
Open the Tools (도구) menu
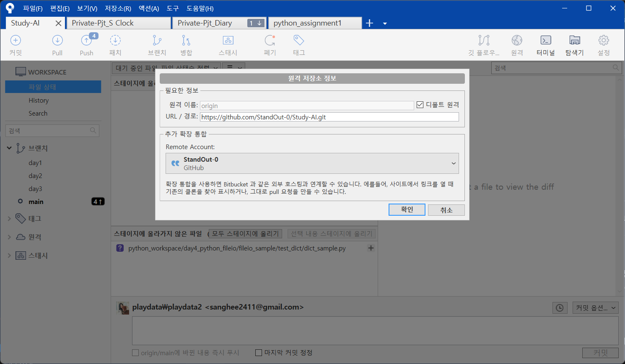pyautogui.click(x=173, y=8)
